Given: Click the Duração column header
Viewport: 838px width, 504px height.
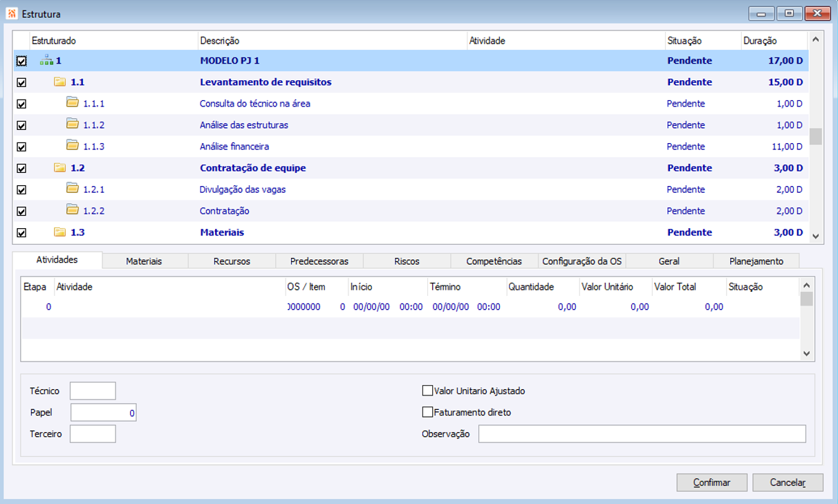Looking at the screenshot, I should click(x=774, y=41).
